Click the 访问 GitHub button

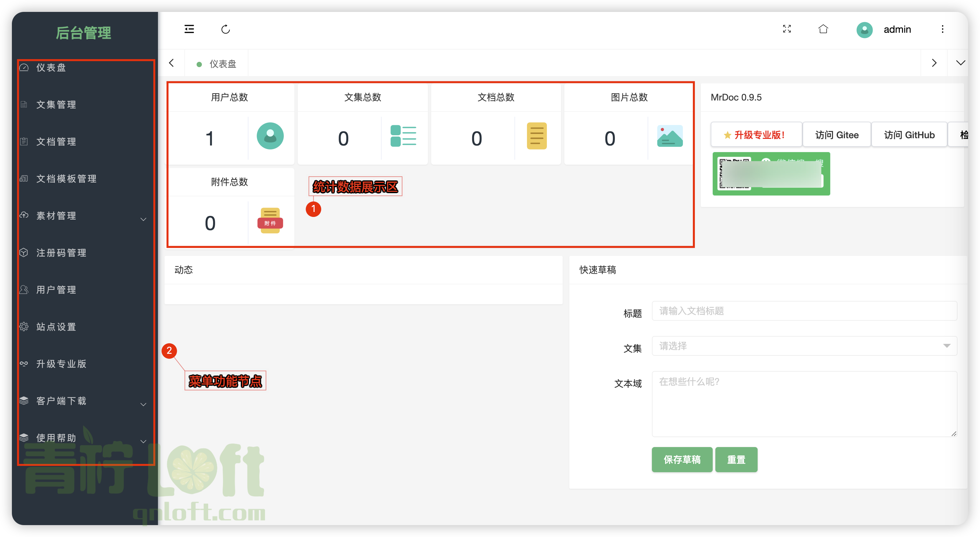click(909, 135)
